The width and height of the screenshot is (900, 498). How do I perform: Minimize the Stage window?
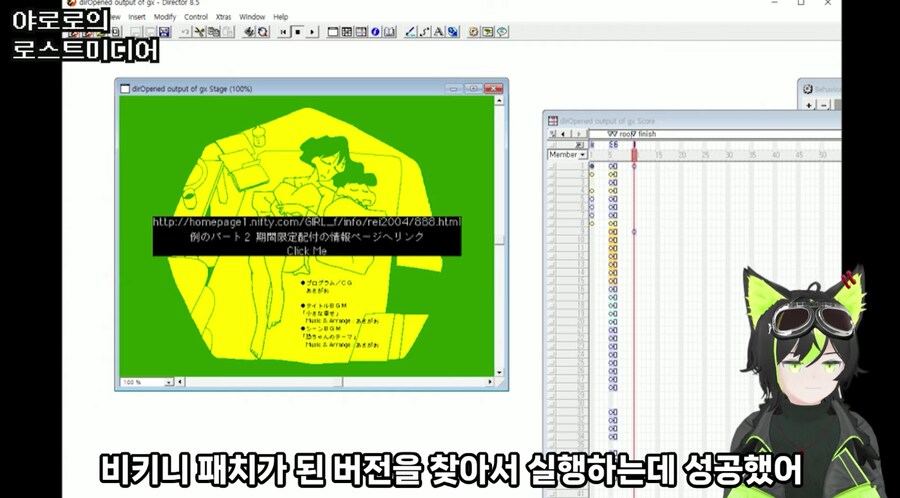click(x=455, y=88)
